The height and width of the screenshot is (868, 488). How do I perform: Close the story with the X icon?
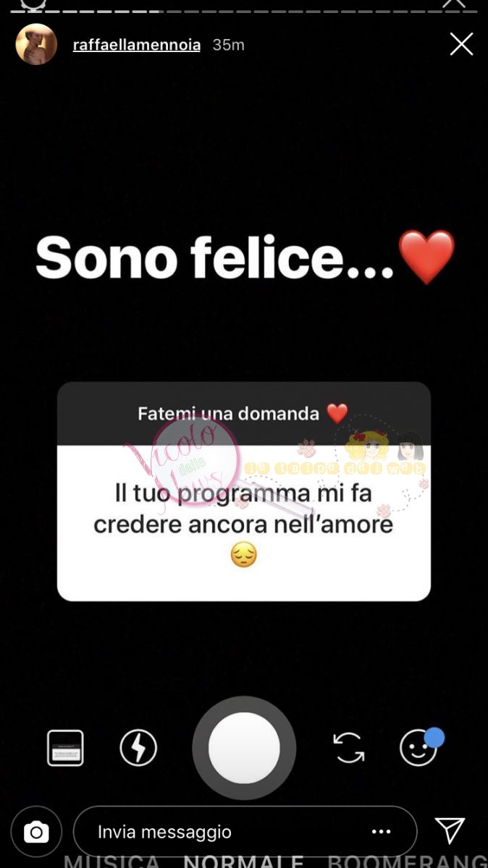(461, 44)
